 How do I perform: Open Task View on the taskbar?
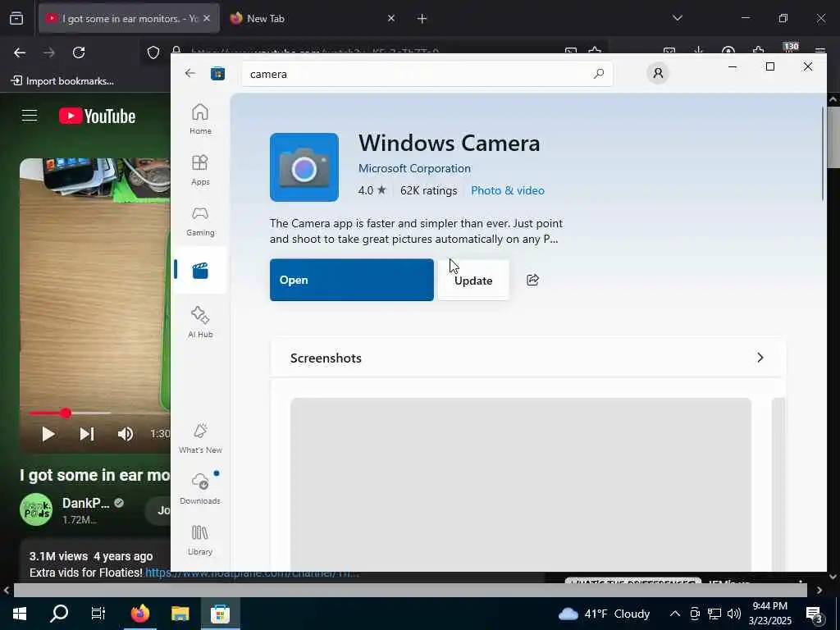98,614
